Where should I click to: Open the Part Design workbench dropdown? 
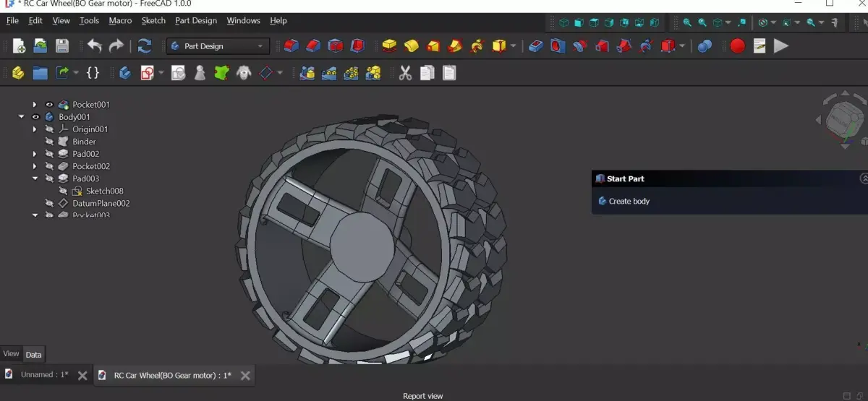pos(218,46)
